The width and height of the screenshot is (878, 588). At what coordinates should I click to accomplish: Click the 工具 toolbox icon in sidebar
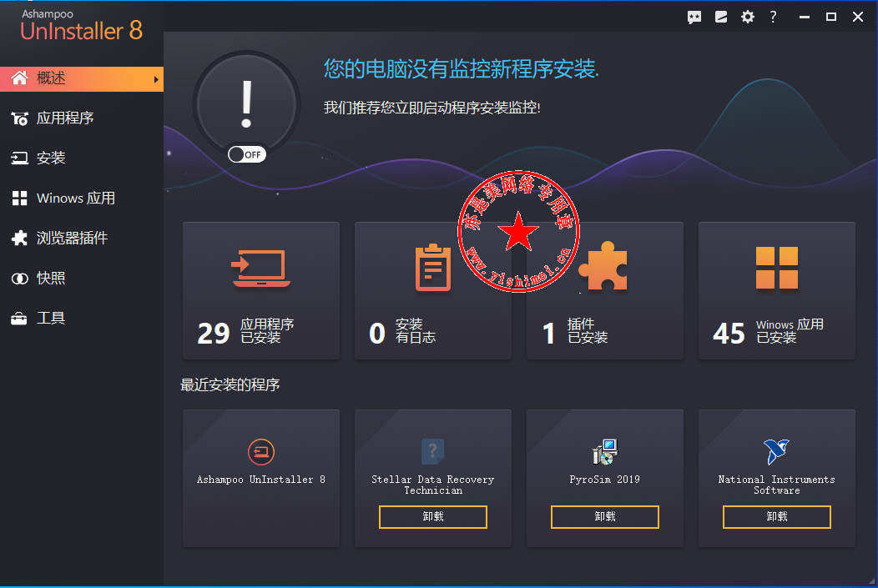[19, 319]
